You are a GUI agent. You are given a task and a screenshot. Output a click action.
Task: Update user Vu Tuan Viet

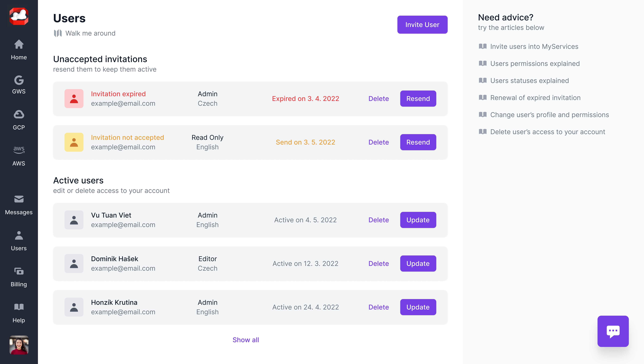point(418,220)
